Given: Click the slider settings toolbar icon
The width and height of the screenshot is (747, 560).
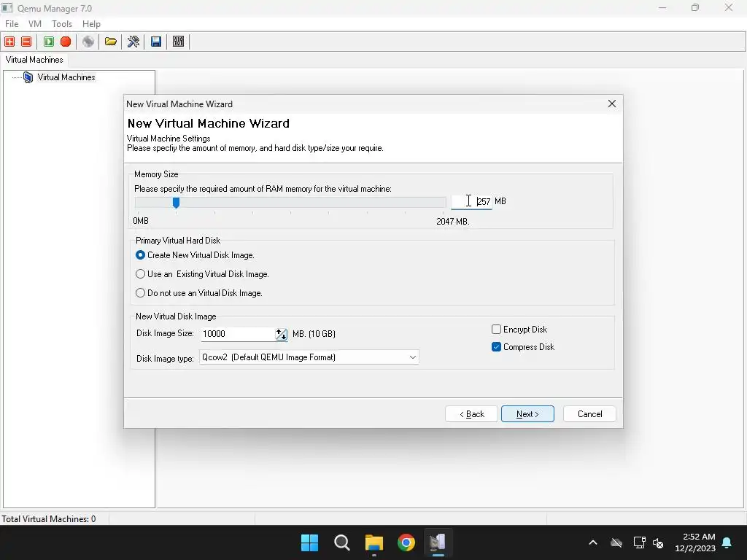Looking at the screenshot, I should coord(178,42).
